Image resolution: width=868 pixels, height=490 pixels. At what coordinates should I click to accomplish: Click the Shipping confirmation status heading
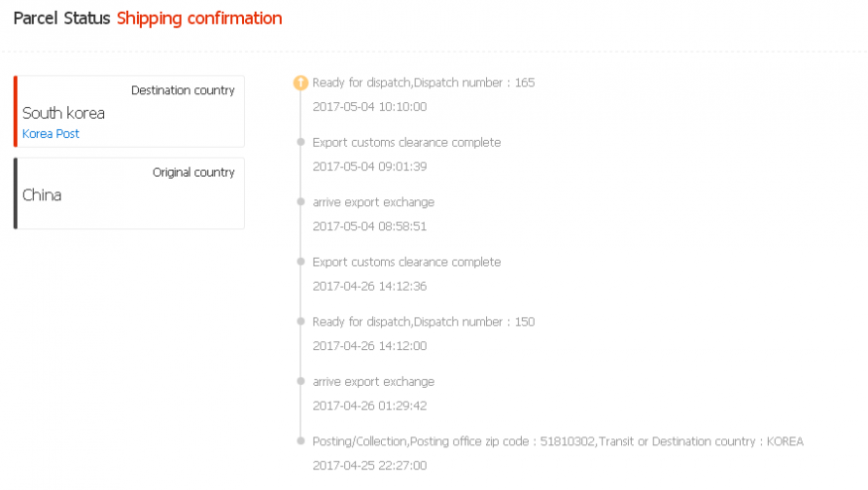coord(199,18)
